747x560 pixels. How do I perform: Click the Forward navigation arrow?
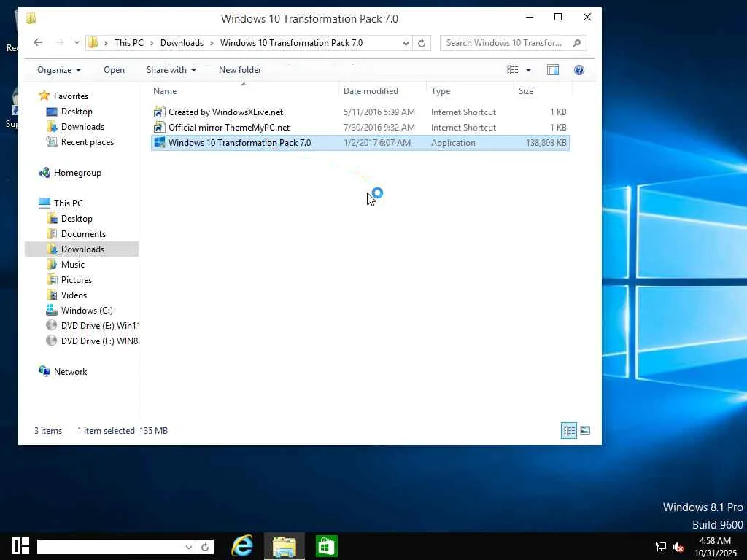[60, 42]
